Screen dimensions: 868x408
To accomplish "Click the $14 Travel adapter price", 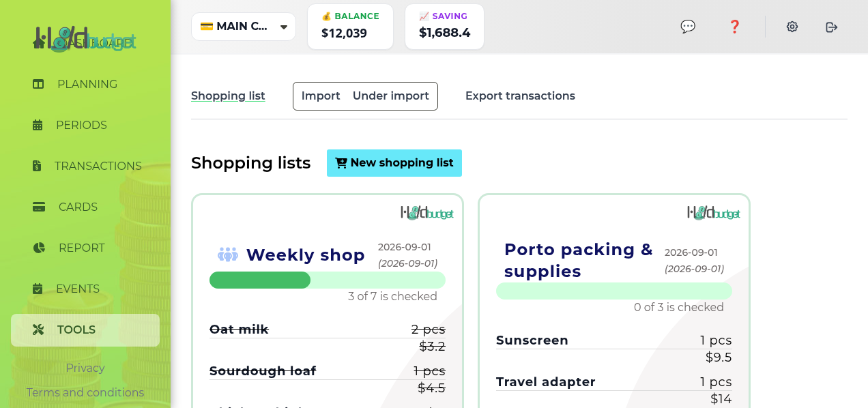I will tap(721, 398).
